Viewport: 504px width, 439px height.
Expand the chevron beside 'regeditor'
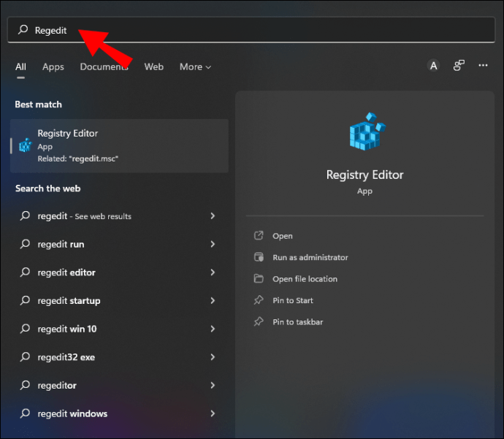pyautogui.click(x=213, y=386)
